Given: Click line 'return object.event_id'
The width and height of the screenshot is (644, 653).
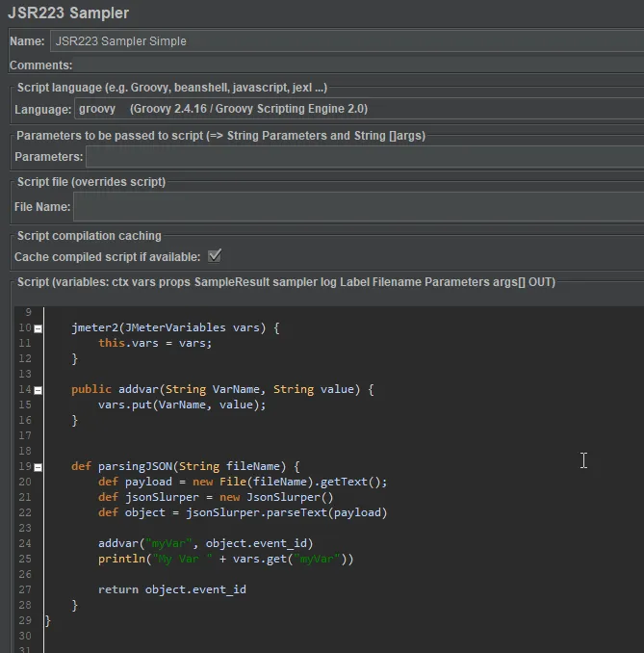Looking at the screenshot, I should coord(172,589).
